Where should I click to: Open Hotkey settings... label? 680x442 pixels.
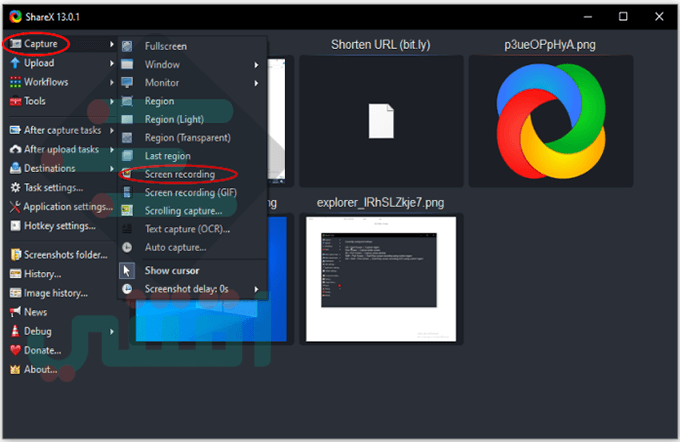pos(60,226)
